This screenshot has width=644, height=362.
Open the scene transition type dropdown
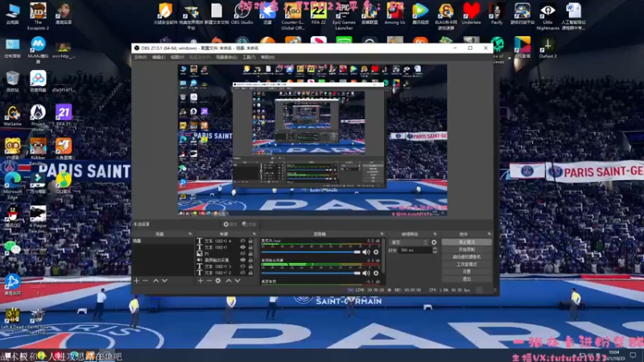[409, 243]
